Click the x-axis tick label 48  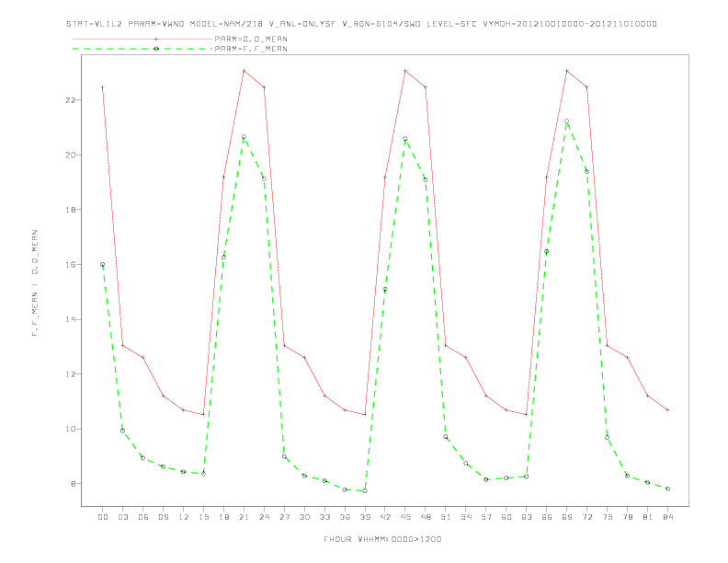coord(426,517)
